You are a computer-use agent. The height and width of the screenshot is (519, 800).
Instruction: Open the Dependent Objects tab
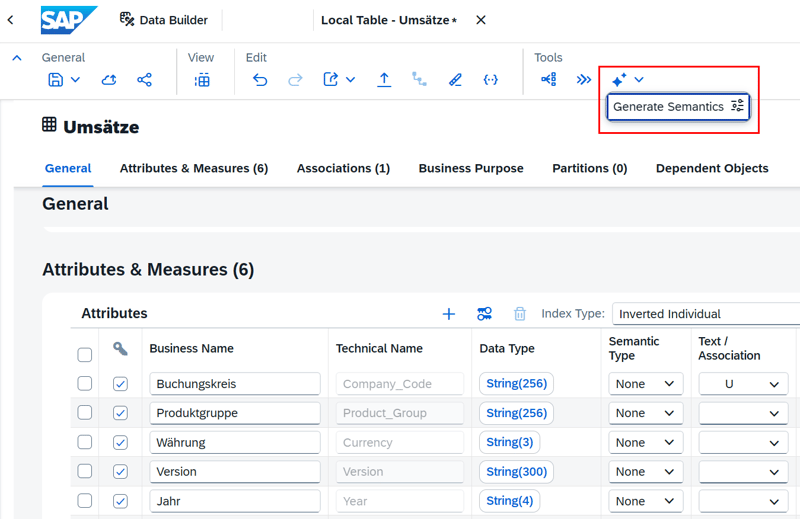pos(712,168)
